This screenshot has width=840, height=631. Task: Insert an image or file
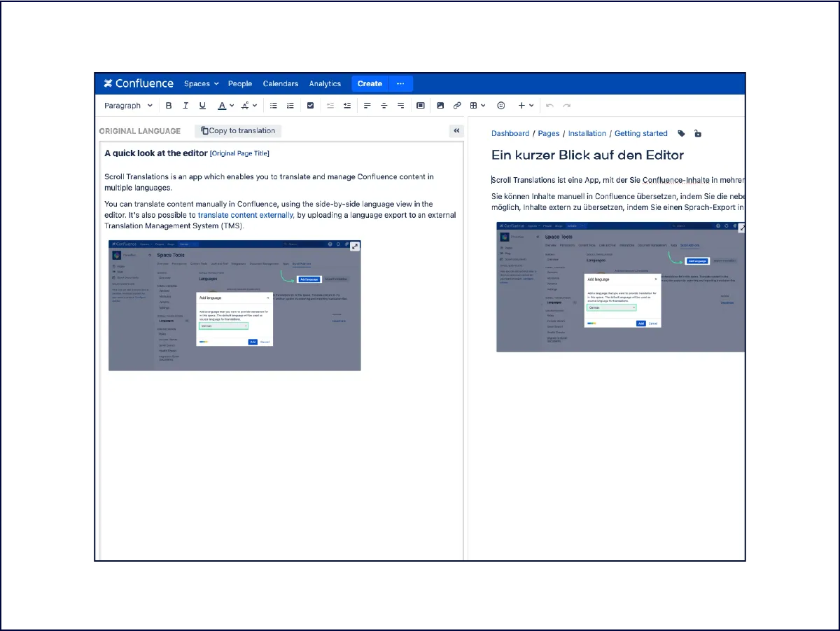440,106
